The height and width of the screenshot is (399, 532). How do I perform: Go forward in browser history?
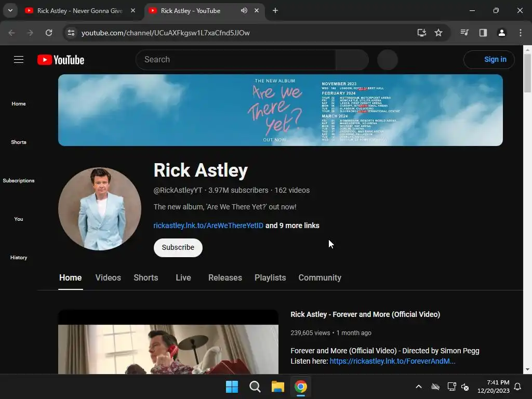[30, 33]
